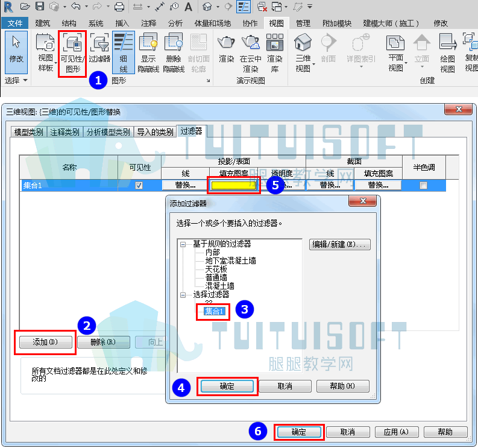Toggle visibility checkbox for 集合1 filter
The height and width of the screenshot is (448, 478).
click(139, 186)
